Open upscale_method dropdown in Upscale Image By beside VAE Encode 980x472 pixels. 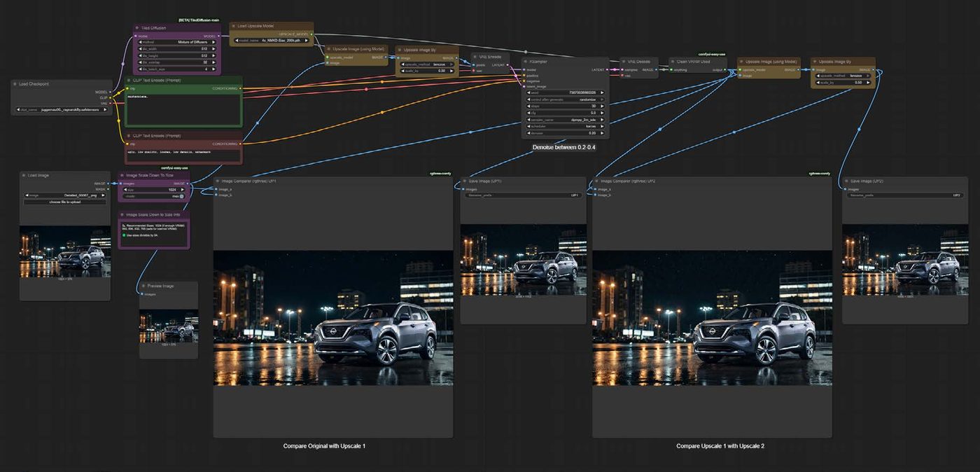coord(427,64)
